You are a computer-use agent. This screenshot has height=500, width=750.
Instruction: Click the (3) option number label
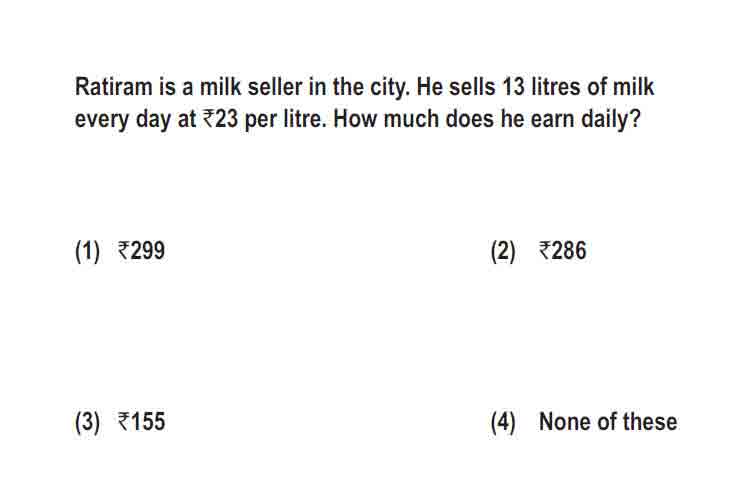point(88,422)
